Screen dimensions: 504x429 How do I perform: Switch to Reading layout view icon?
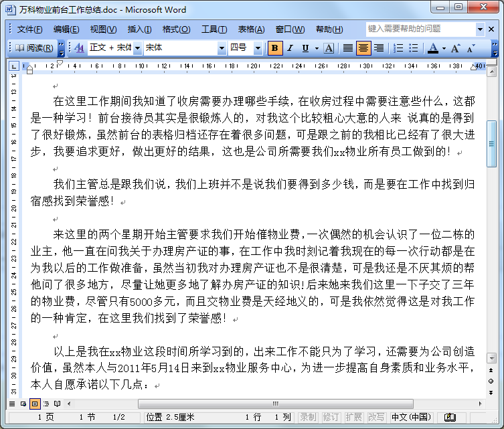[x=57, y=404]
